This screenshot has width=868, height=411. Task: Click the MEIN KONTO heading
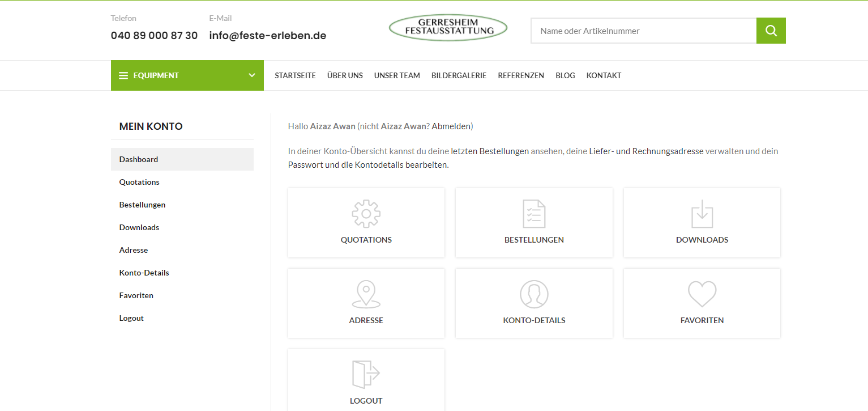151,126
